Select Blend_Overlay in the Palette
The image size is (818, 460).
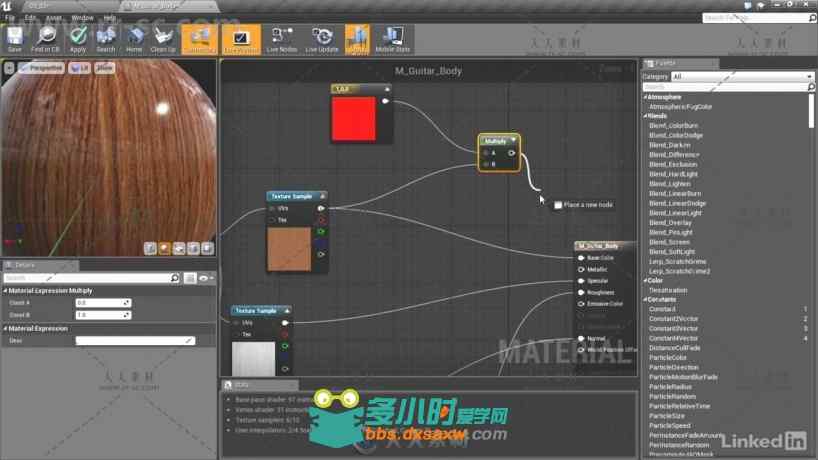tap(670, 223)
